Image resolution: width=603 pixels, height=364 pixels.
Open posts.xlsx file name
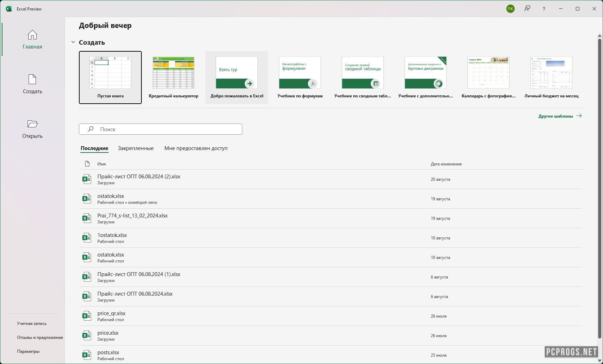coord(108,352)
